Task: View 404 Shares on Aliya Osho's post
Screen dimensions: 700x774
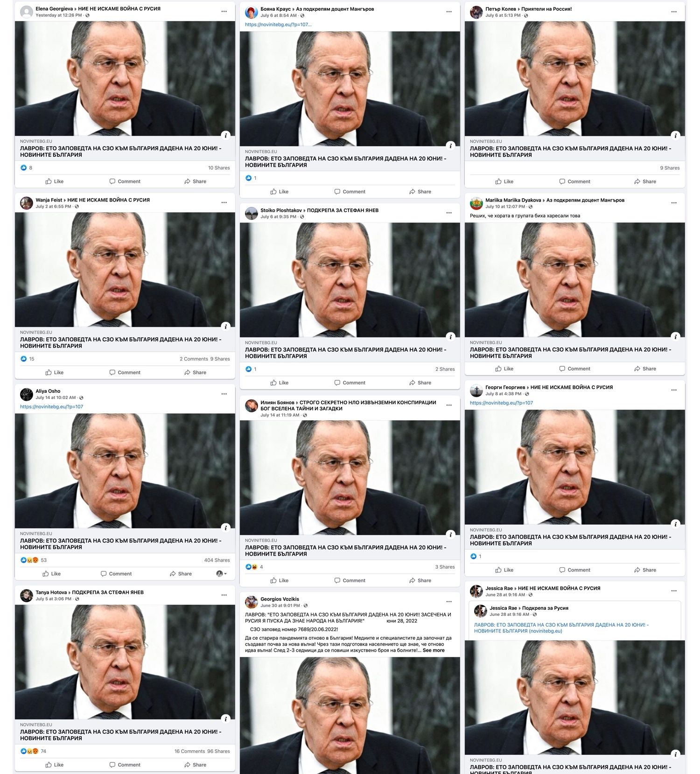Action: (x=217, y=560)
